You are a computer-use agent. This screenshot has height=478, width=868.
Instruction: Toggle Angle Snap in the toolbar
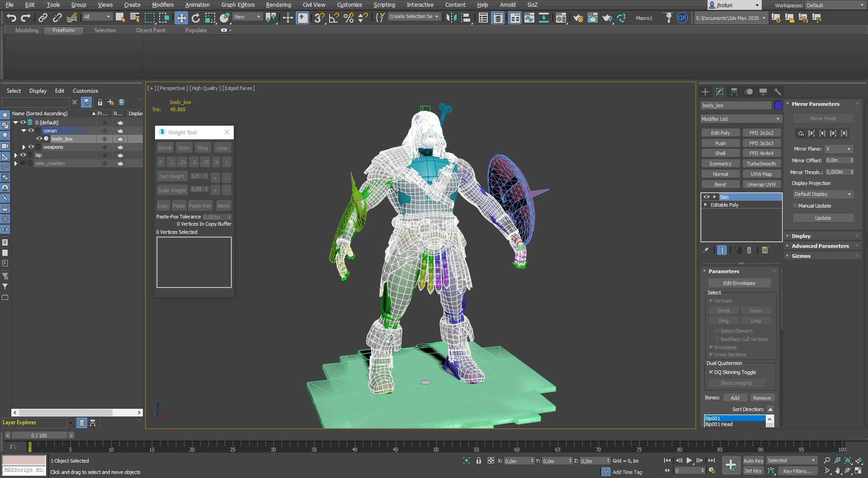coord(334,18)
